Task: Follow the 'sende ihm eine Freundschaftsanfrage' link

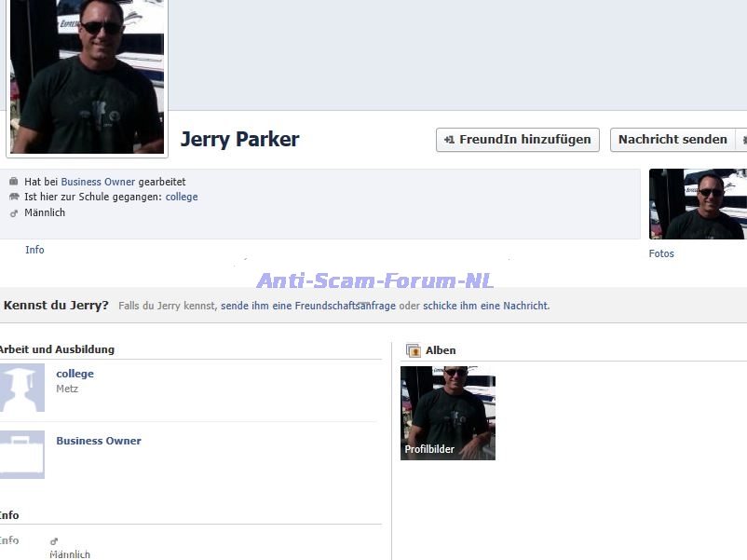Action: point(307,306)
